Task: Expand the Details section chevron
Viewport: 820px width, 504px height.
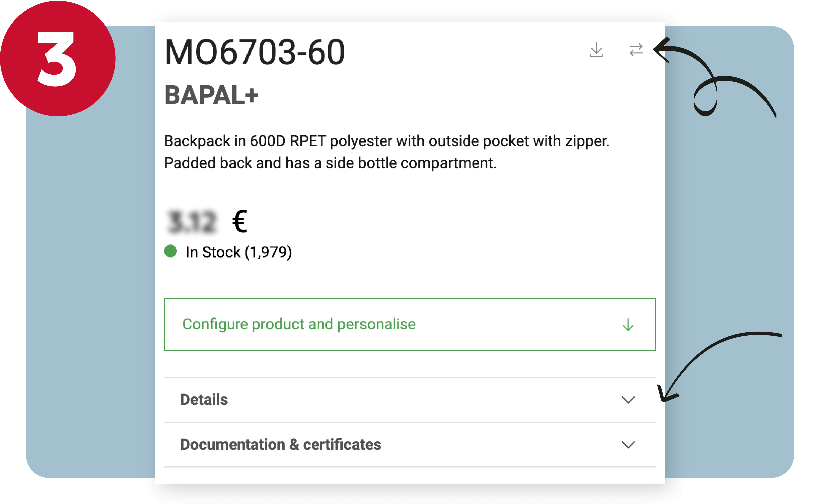Action: click(628, 400)
